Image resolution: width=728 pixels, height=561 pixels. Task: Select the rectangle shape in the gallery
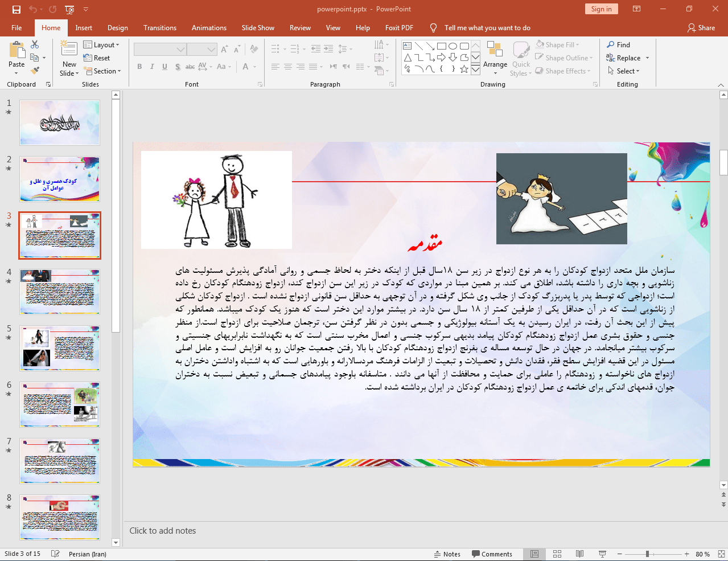point(442,46)
